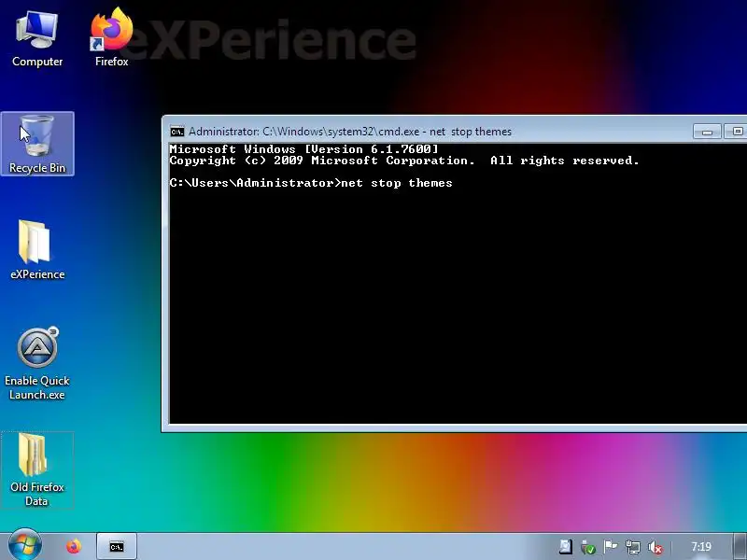Click the Microsoft Windows Version 6.1.7600 line
747x560 pixels.
click(x=303, y=149)
